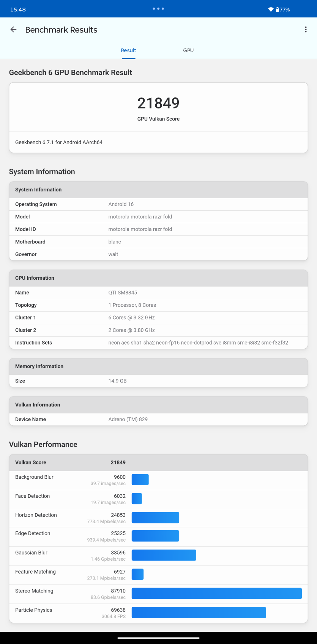317x644 pixels.
Task: Select the Result tab
Action: click(x=128, y=50)
